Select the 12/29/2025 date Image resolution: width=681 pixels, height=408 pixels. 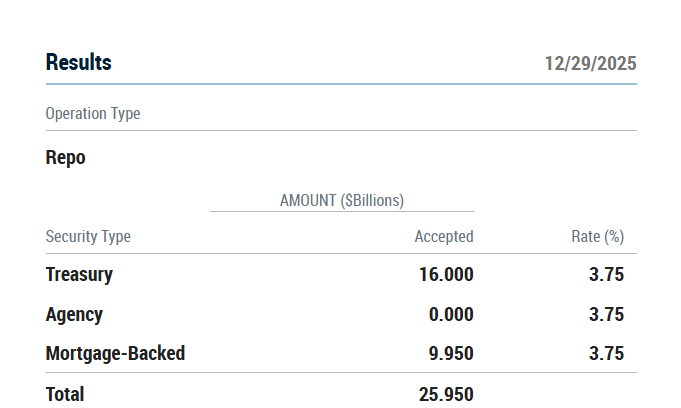coord(590,64)
